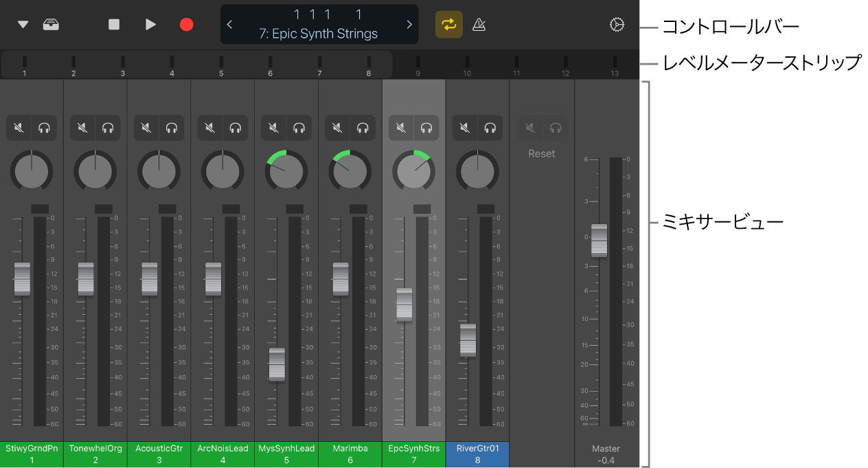Mute the EpcSynhStrs channel

tap(401, 128)
